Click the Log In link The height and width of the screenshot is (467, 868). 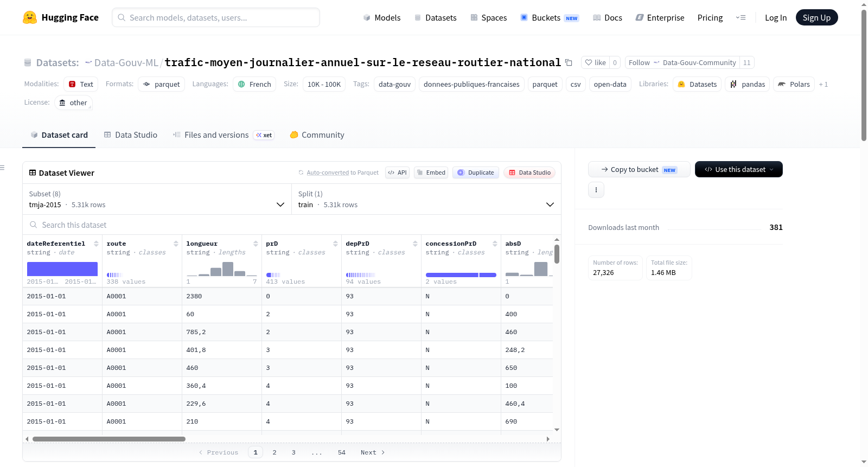point(776,17)
